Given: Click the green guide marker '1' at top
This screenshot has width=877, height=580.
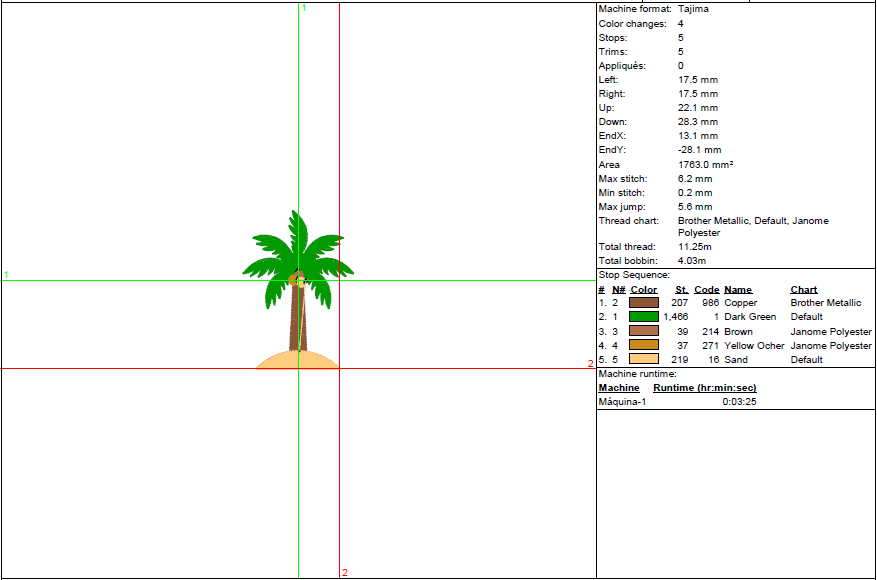Looking at the screenshot, I should pyautogui.click(x=304, y=8).
